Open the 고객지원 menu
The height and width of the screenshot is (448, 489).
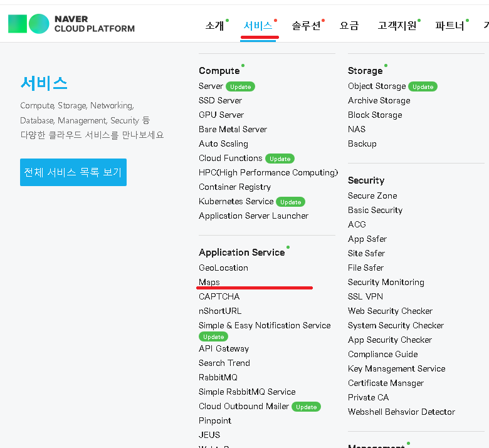[397, 26]
